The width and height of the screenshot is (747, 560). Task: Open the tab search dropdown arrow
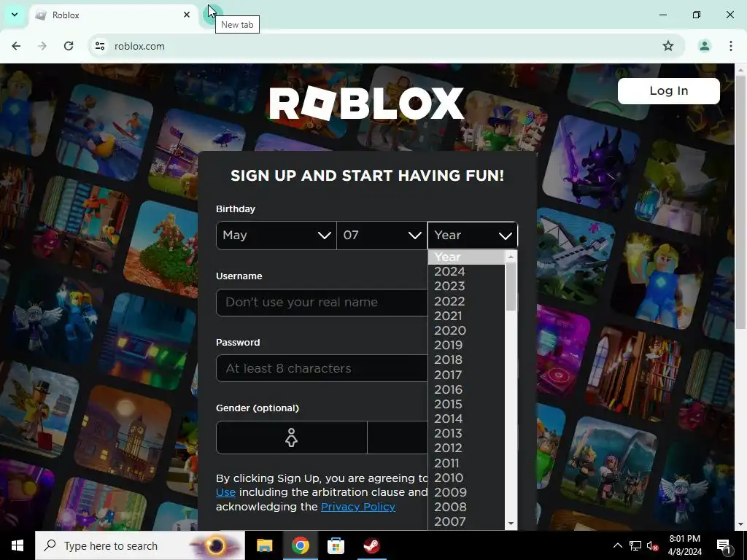click(x=15, y=15)
